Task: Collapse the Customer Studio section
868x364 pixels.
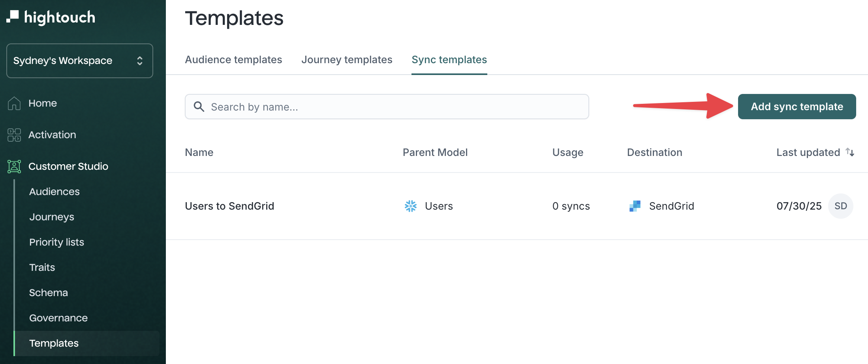Action: tap(68, 167)
